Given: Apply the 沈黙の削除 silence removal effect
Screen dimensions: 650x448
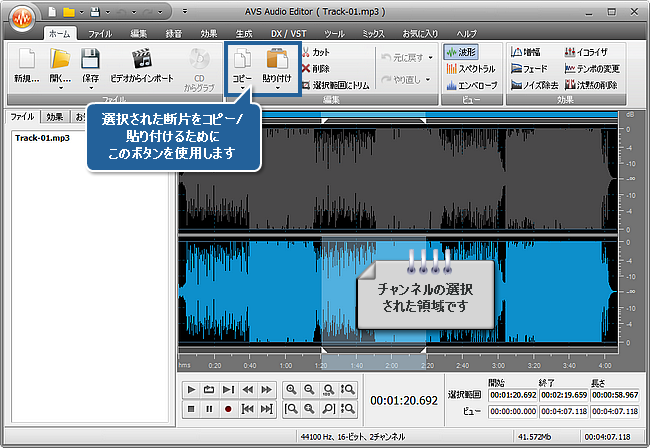Looking at the screenshot, I should click(x=591, y=85).
